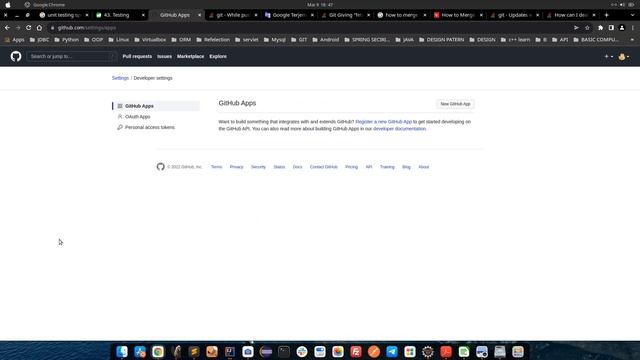
Task: Open the Privacy footer link
Action: 236,167
